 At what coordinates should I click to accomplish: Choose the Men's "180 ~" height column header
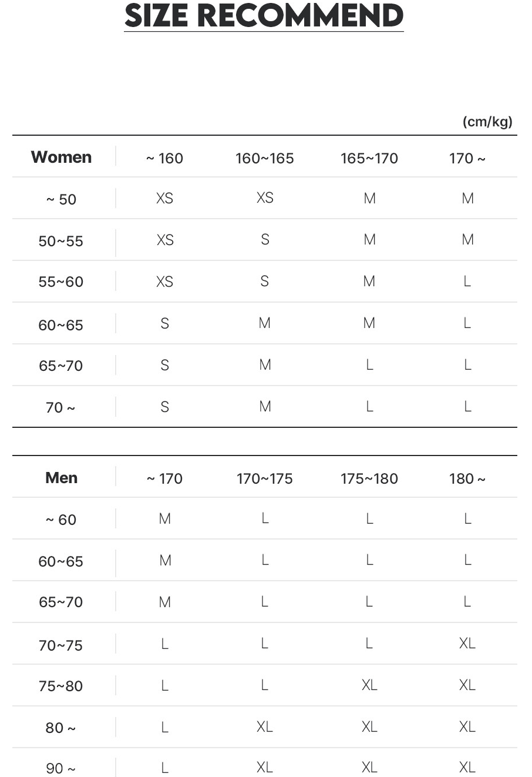point(467,478)
